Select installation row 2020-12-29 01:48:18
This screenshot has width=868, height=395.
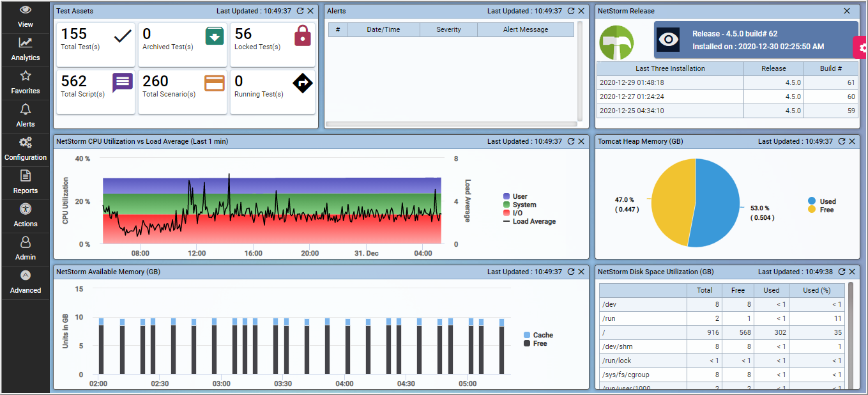[x=727, y=82]
